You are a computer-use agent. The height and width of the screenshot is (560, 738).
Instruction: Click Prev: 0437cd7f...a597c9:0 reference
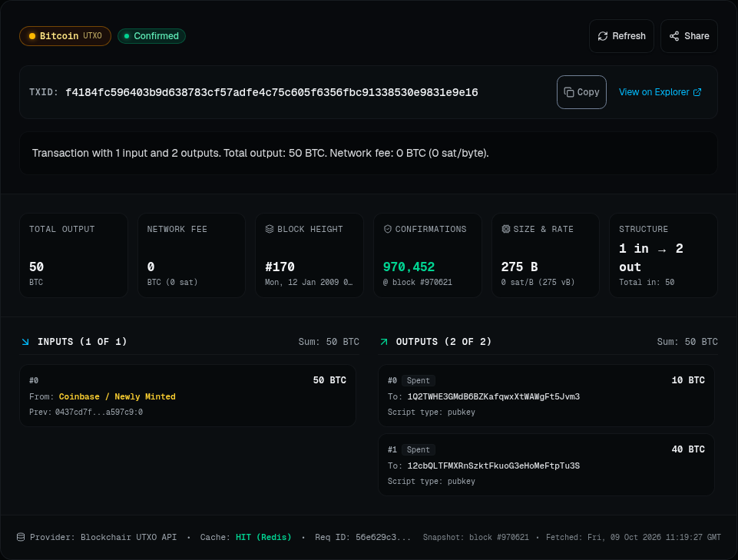pyautogui.click(x=86, y=412)
